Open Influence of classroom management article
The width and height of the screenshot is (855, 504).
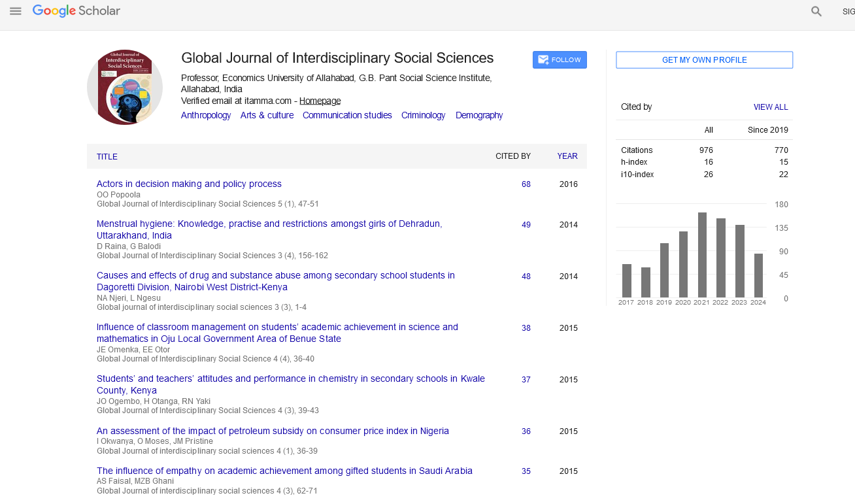[277, 333]
